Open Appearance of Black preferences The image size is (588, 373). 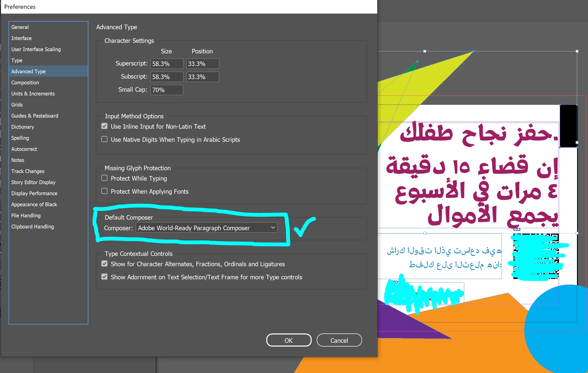coord(34,205)
